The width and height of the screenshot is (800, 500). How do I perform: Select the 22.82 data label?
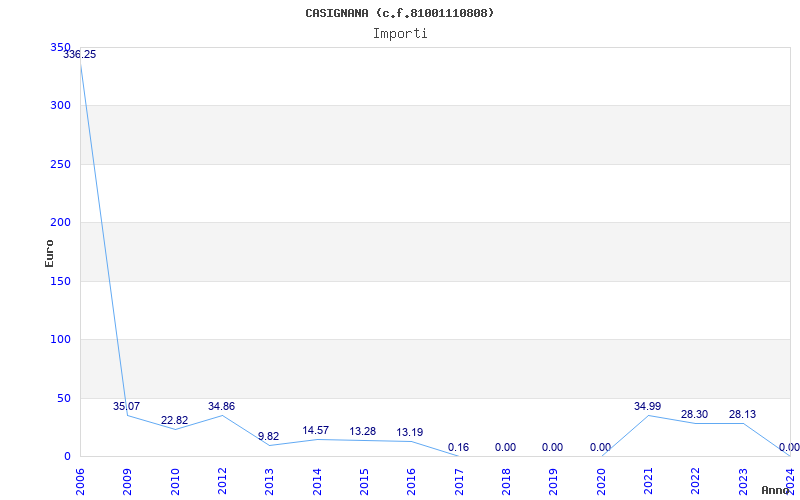click(174, 420)
